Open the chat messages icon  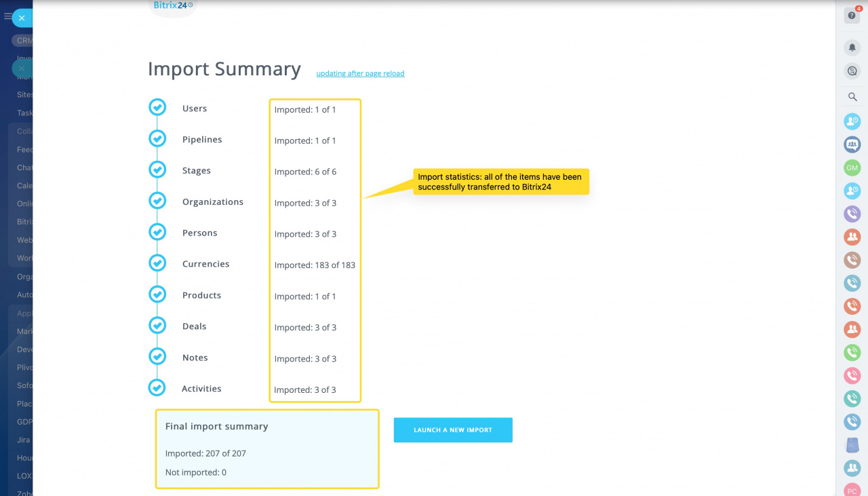(852, 71)
